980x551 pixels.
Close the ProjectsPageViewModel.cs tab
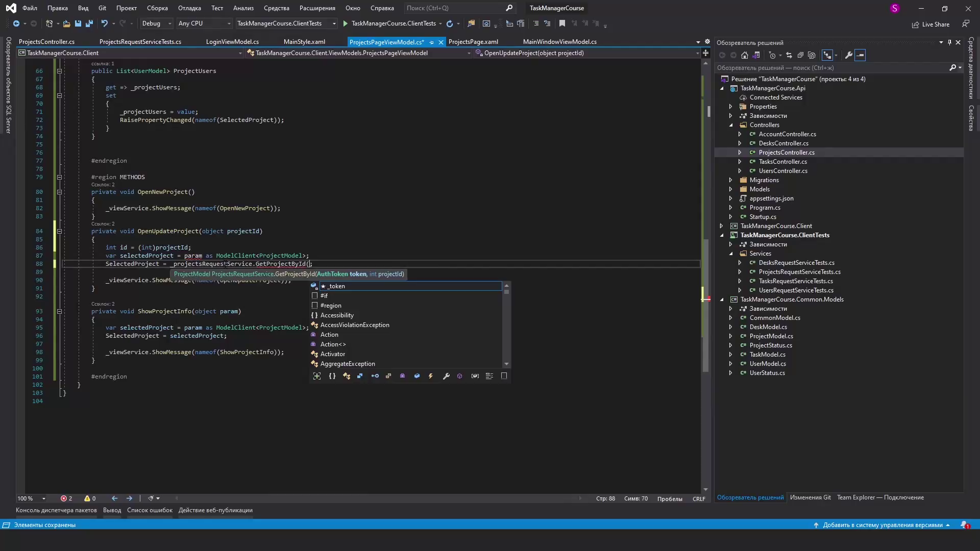pyautogui.click(x=441, y=42)
